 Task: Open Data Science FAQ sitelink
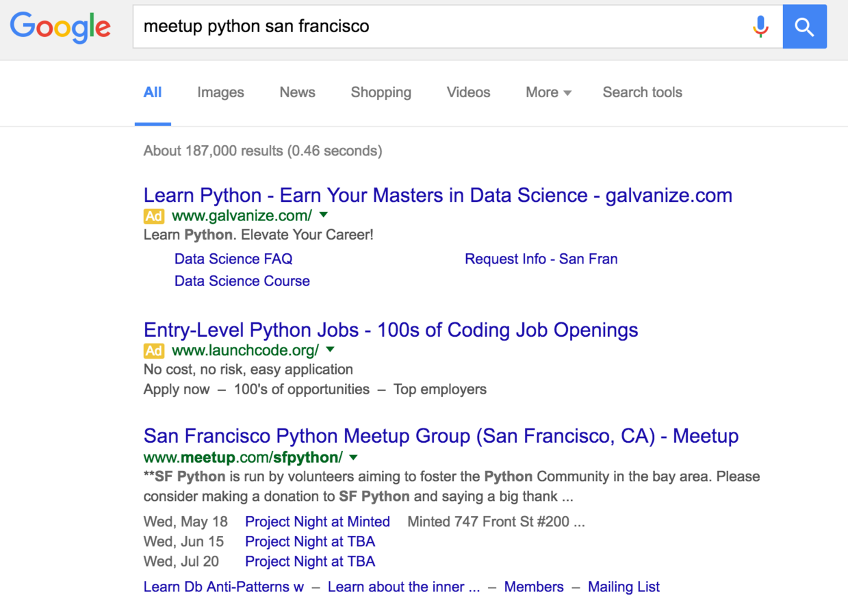233,259
